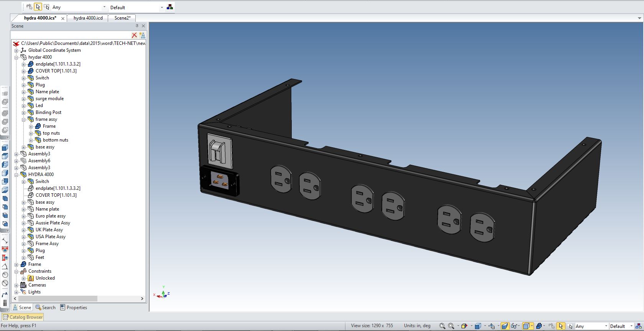The image size is (644, 331).
Task: Pin the Scene panel with the pushpin icon
Action: (x=137, y=26)
